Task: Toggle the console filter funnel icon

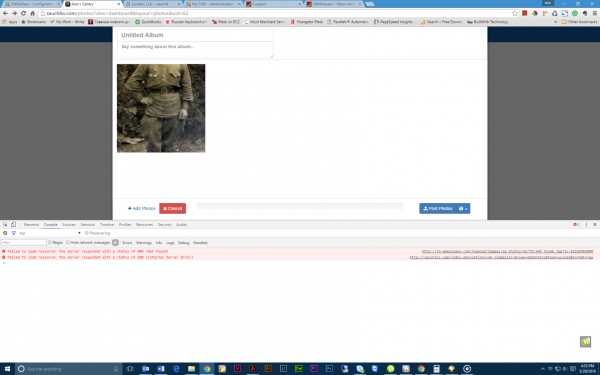Action: tap(13, 233)
